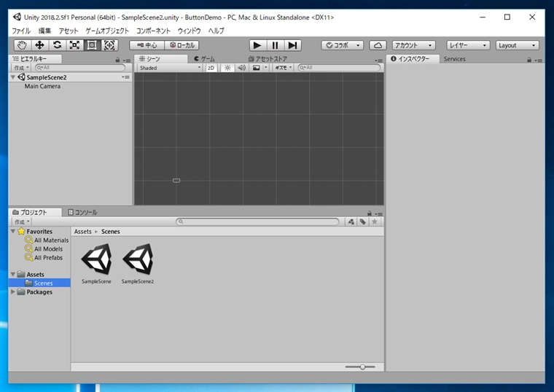
Task: Switch to the Services tab
Action: 454,59
